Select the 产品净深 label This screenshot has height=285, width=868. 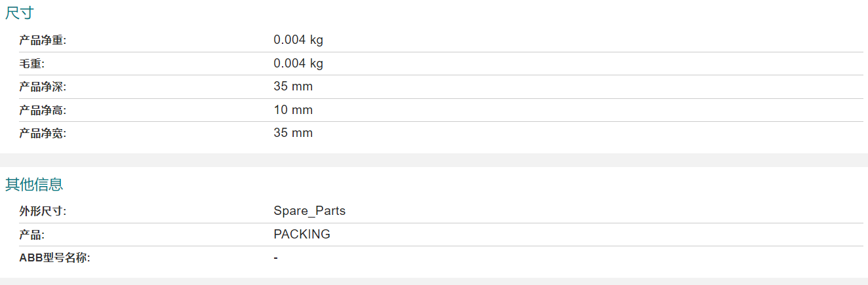(43, 86)
